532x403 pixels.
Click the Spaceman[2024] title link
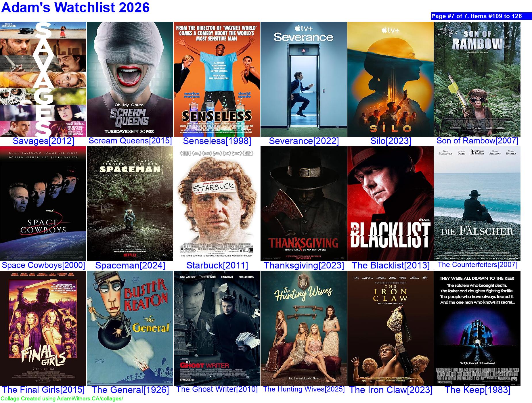(x=130, y=265)
